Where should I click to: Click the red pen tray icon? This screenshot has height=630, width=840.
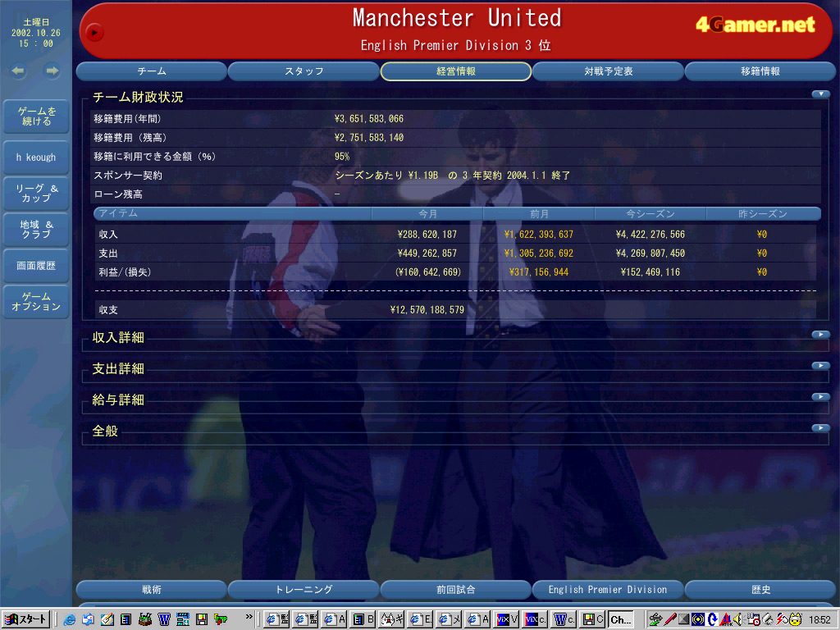tap(669, 620)
